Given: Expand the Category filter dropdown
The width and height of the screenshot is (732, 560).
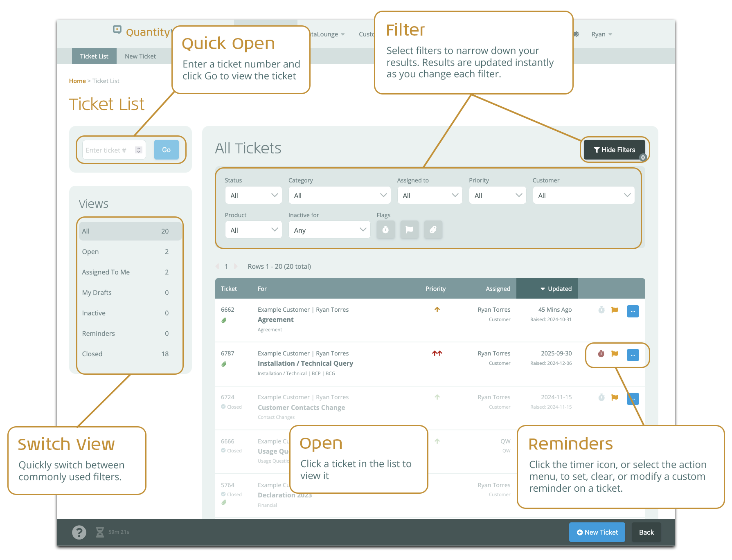Looking at the screenshot, I should point(339,196).
